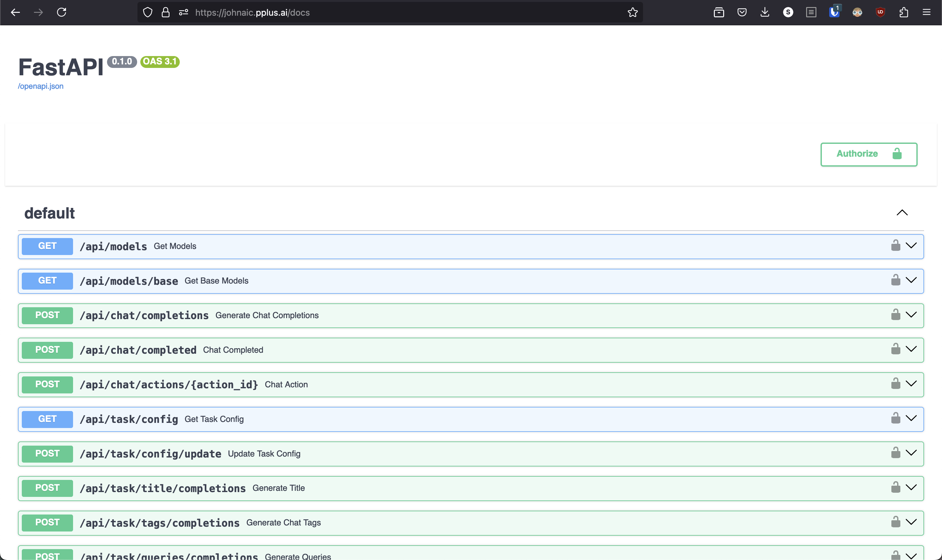Viewport: 942px width, 560px height.
Task: Click POST badge for Generate Title
Action: 47,488
